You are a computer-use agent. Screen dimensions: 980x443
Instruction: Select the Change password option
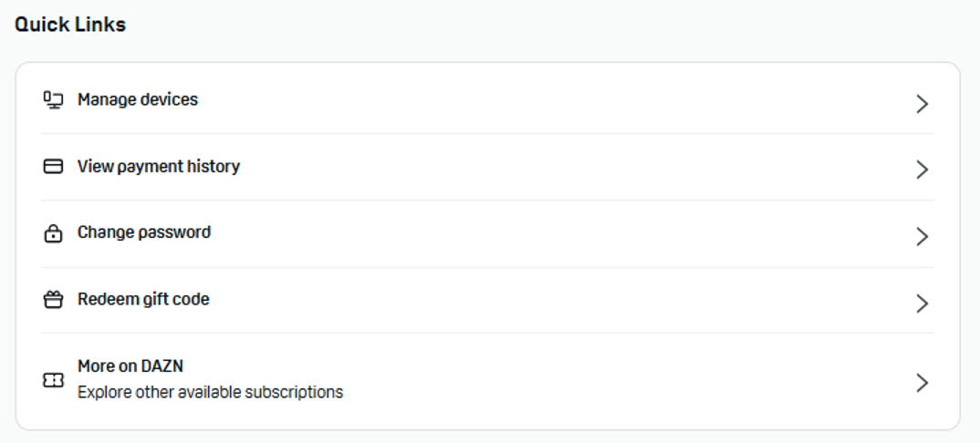coord(144,233)
